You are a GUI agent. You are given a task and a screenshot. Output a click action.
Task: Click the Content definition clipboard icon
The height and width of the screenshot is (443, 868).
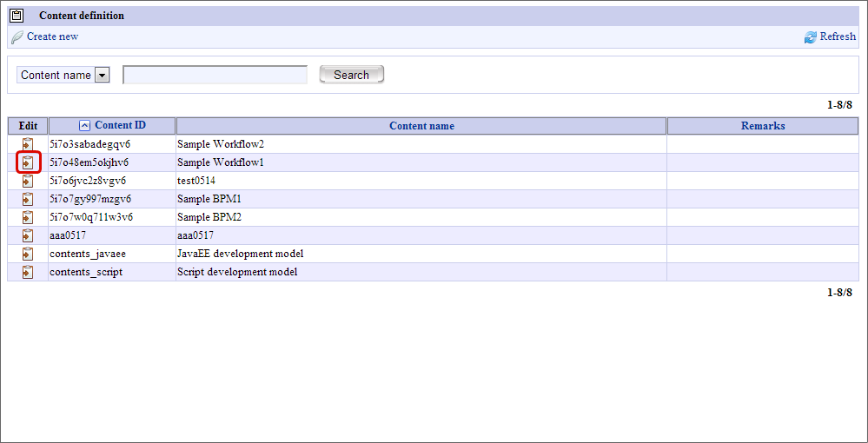click(17, 16)
